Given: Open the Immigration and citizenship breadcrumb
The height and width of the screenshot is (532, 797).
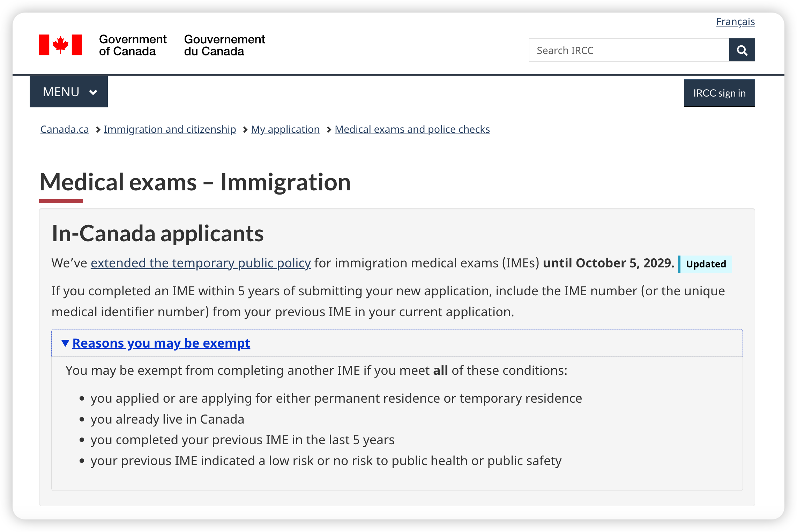Looking at the screenshot, I should [x=170, y=129].
